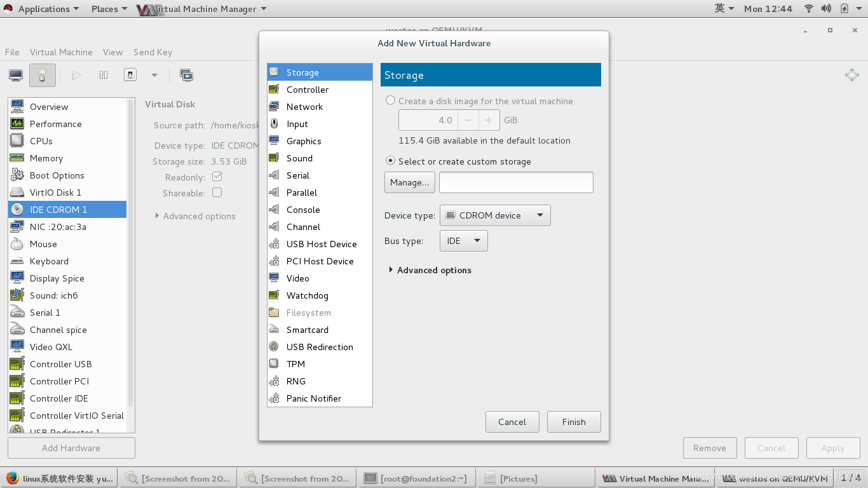868x488 pixels.
Task: Pick Serial device in add hardware list
Action: tap(320, 175)
